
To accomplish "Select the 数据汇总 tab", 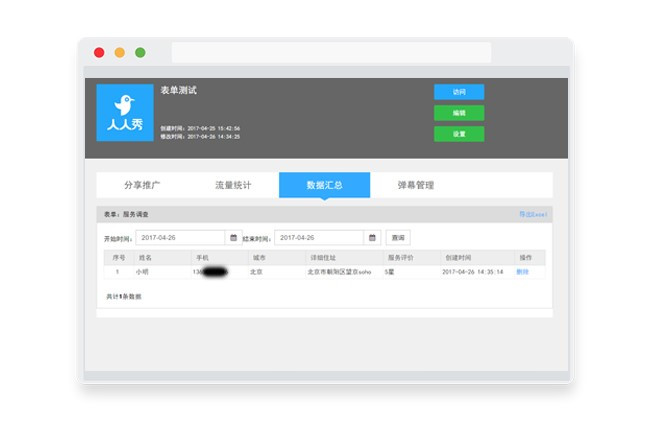I will pos(325,185).
